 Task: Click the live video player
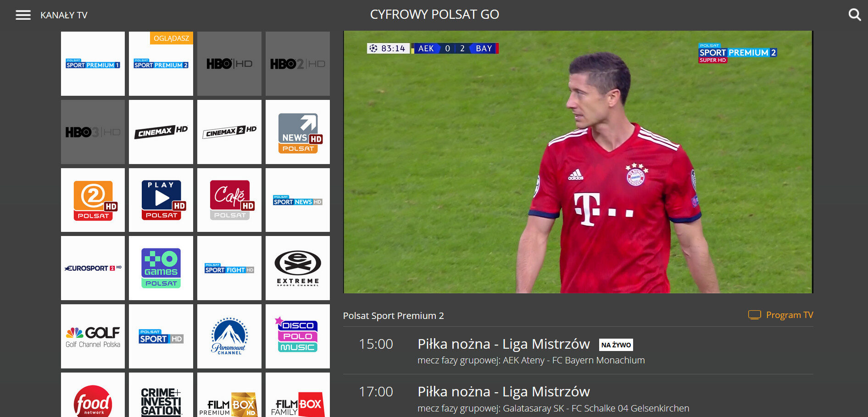(578, 162)
